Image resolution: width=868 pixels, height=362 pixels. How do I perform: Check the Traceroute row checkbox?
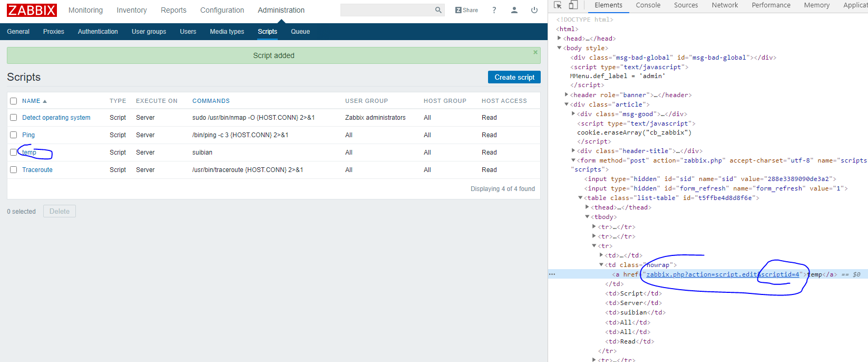click(x=14, y=170)
